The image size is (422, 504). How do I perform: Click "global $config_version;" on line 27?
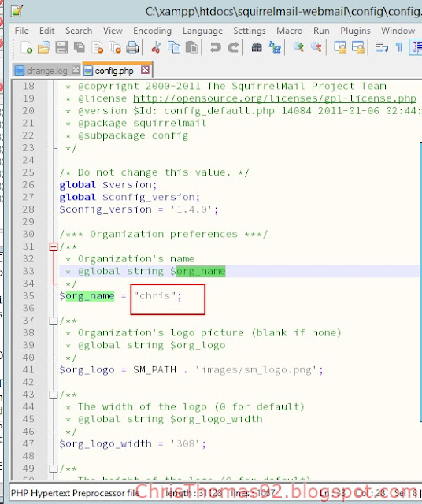130,197
